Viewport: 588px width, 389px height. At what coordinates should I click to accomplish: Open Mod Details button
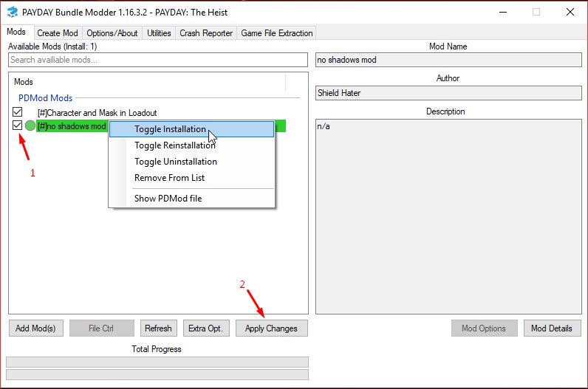coord(552,328)
